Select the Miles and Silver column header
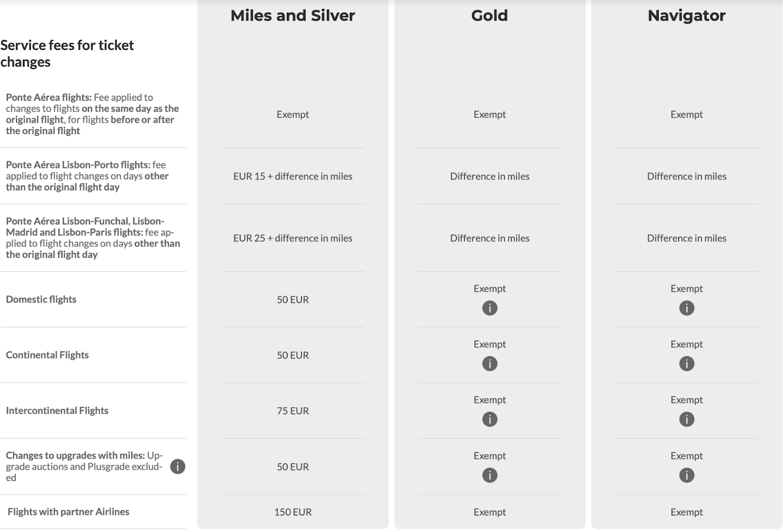The height and width of the screenshot is (532, 783). coord(292,16)
